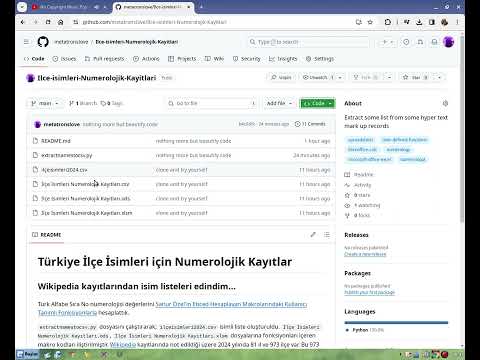Switch to the Issues tab
The image size is (480, 360).
[64, 59]
